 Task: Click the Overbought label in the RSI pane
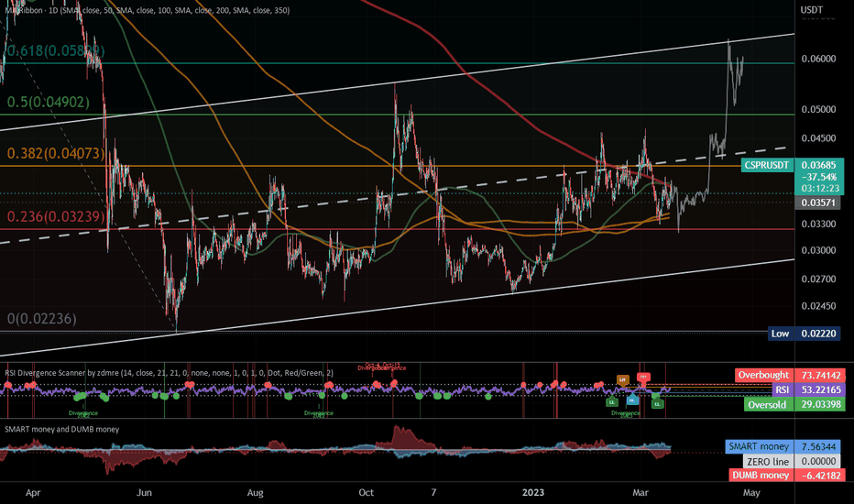(x=763, y=375)
